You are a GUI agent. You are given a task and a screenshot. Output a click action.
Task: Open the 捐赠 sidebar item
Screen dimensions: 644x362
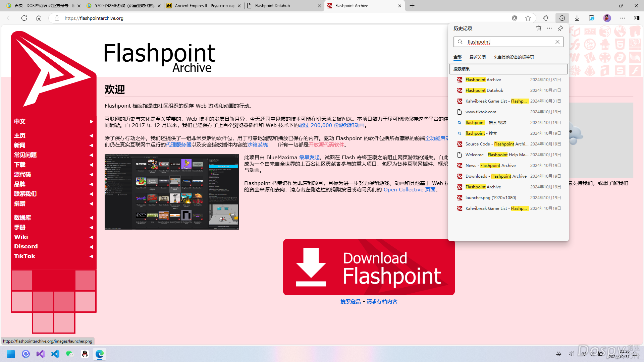click(x=54, y=203)
